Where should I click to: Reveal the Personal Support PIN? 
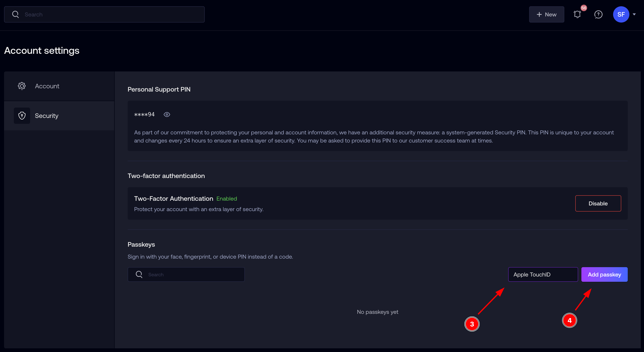(167, 114)
